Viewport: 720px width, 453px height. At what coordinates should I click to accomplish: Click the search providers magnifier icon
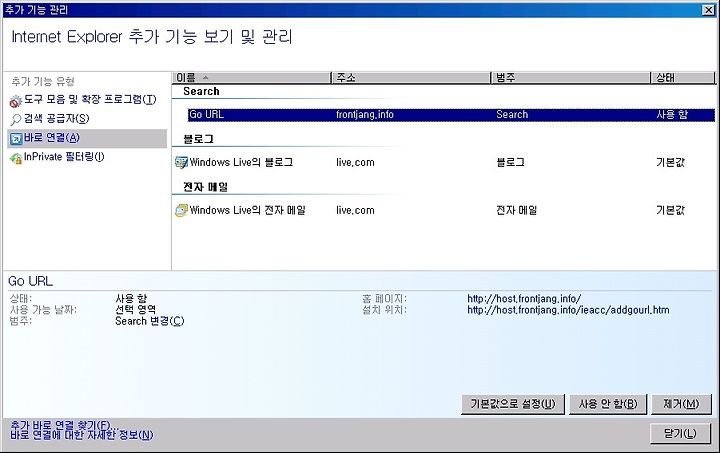click(x=16, y=119)
